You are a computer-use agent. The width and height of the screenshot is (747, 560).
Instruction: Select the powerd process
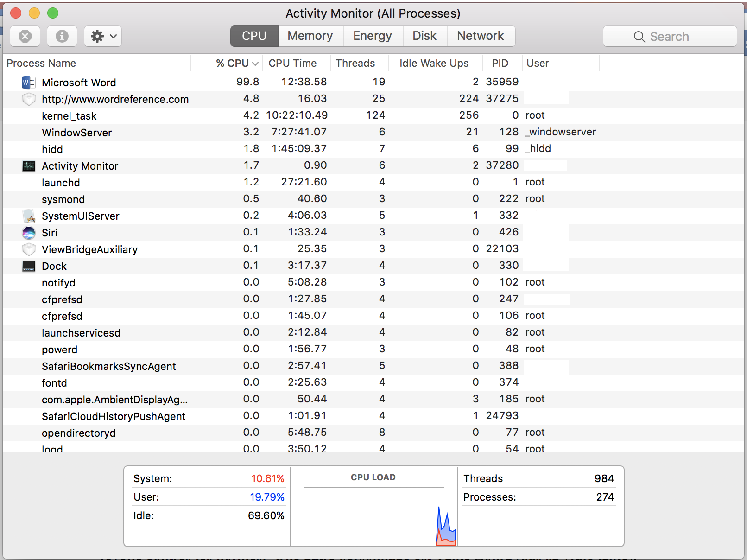(x=373, y=350)
